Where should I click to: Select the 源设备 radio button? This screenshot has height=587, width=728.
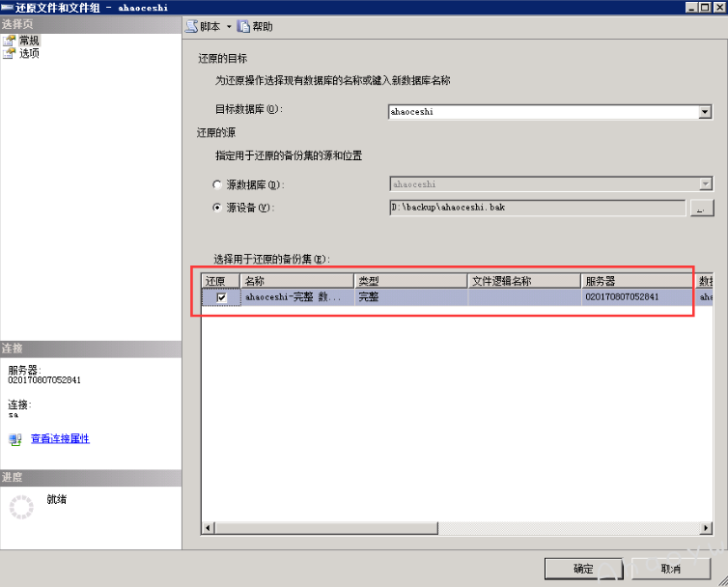pyautogui.click(x=216, y=208)
